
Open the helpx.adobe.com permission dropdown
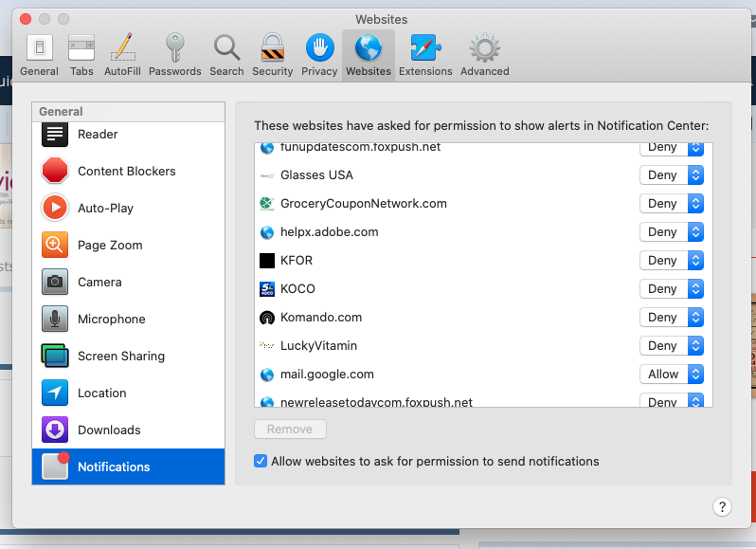[671, 232]
